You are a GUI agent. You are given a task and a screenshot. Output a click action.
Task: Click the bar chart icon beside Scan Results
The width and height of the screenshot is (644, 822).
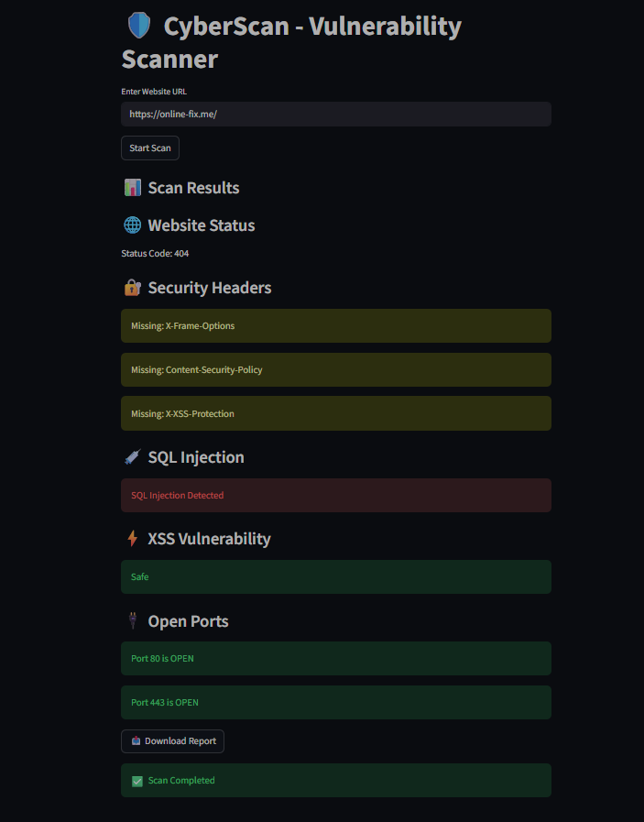pyautogui.click(x=132, y=188)
